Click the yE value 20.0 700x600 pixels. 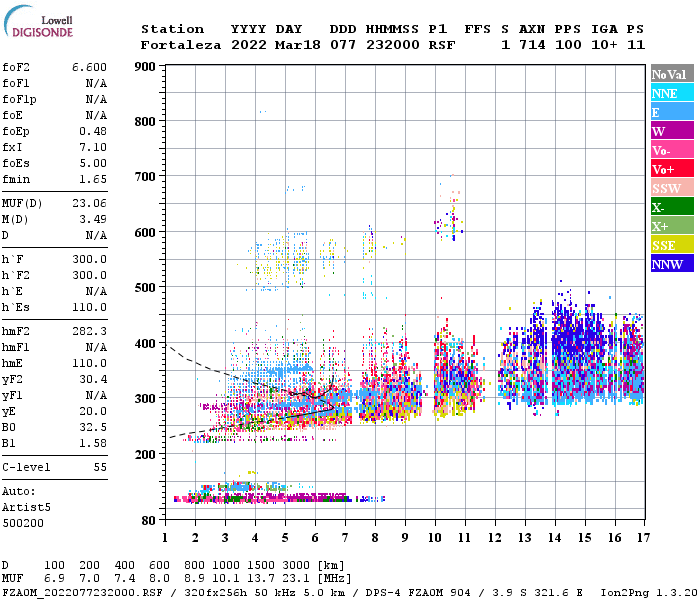[x=93, y=412]
